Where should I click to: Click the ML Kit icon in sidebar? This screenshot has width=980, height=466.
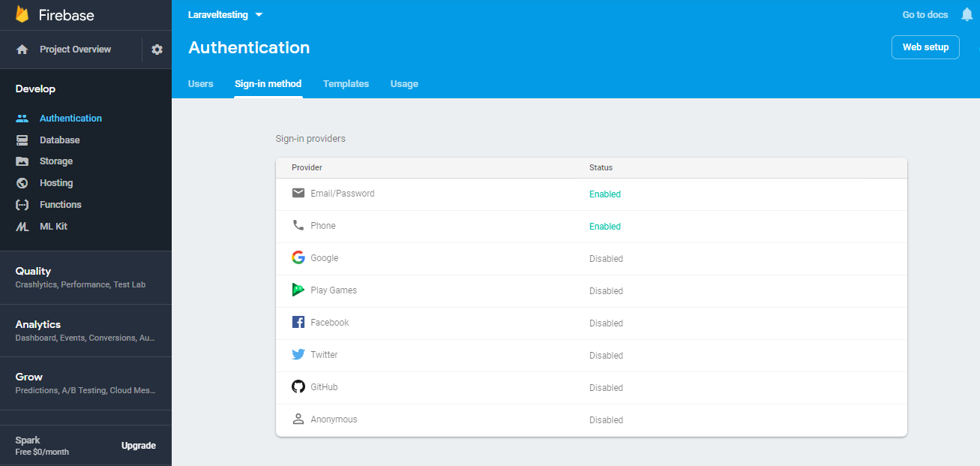(x=22, y=227)
